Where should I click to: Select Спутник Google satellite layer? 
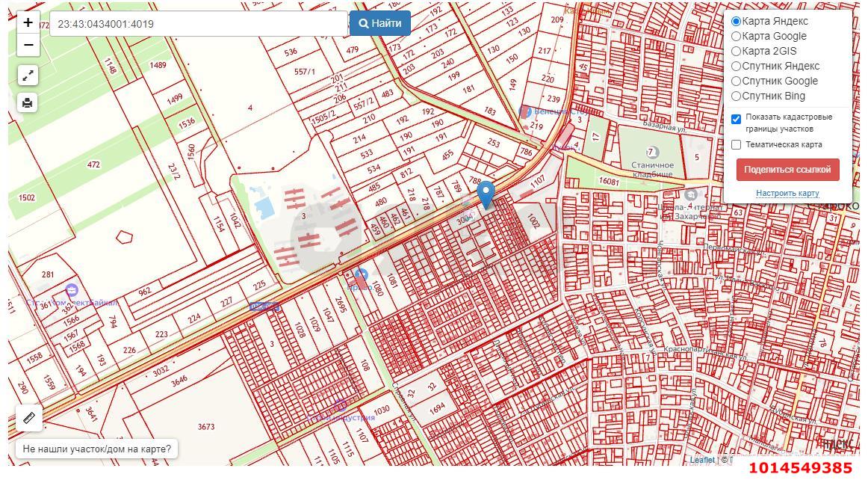pos(737,81)
